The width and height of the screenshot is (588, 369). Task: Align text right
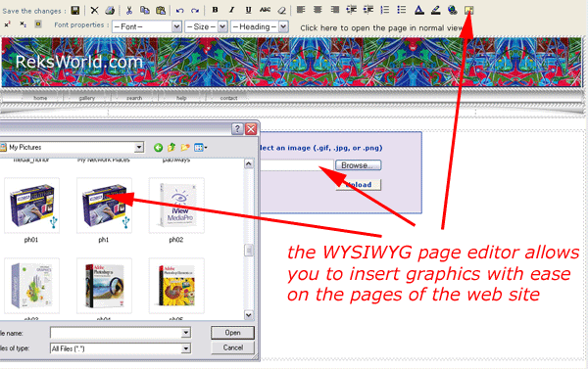click(334, 10)
